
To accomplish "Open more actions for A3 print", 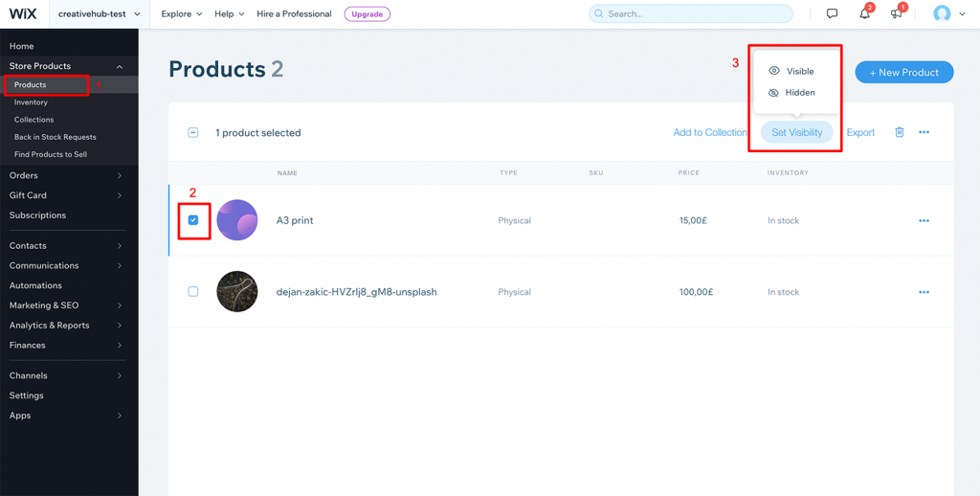I will (924, 221).
